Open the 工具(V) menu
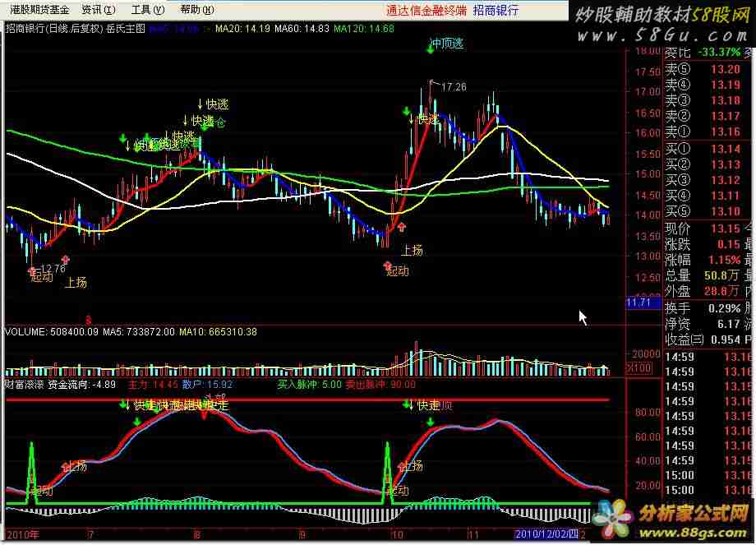This screenshot has width=756, height=545. click(148, 10)
